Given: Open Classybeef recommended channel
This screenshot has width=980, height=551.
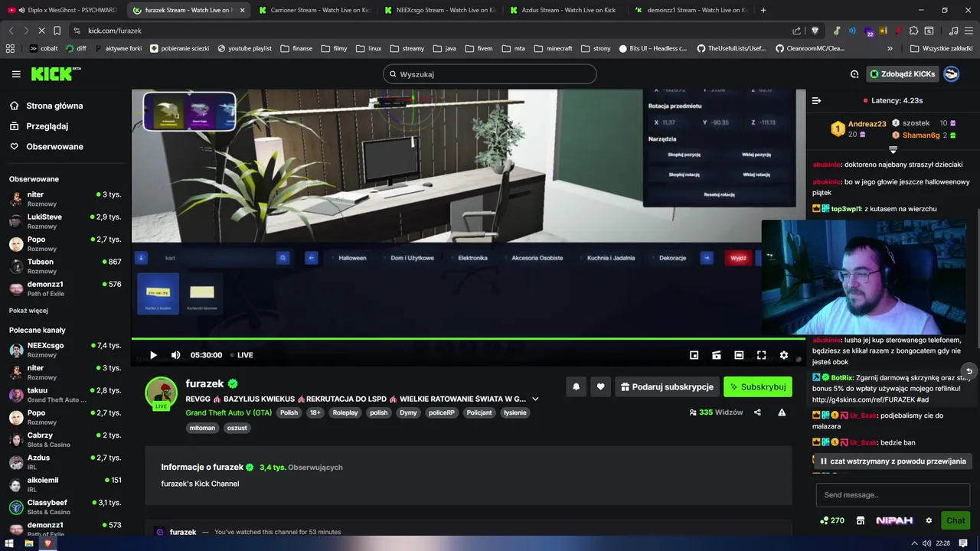Looking at the screenshot, I should (65, 507).
